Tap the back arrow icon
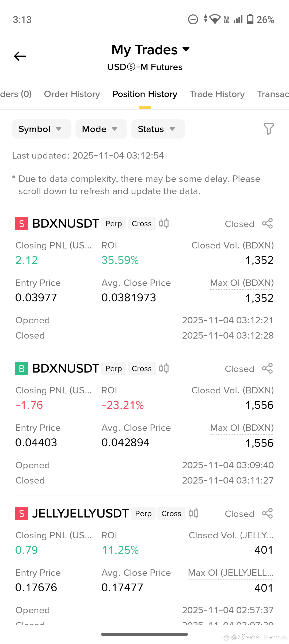 click(x=20, y=56)
